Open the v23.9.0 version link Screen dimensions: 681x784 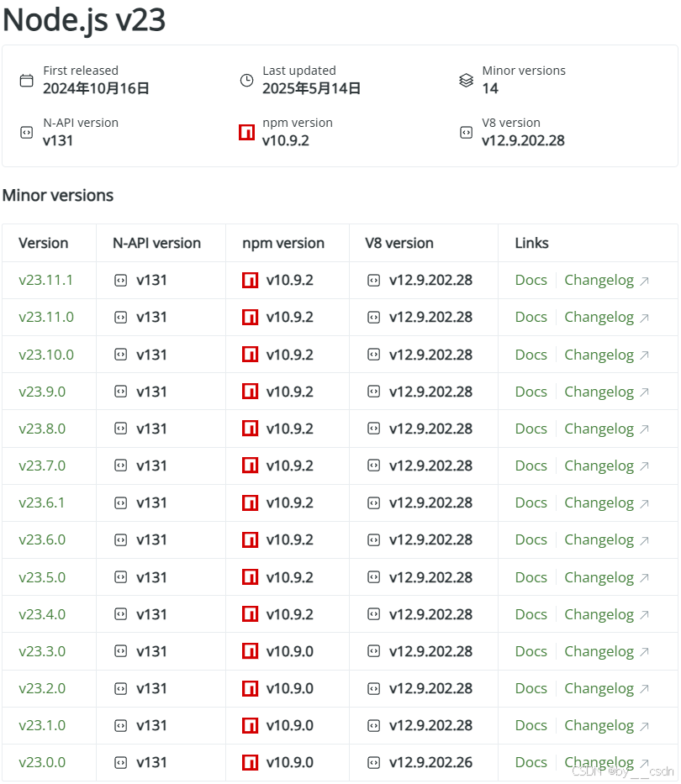tap(42, 392)
